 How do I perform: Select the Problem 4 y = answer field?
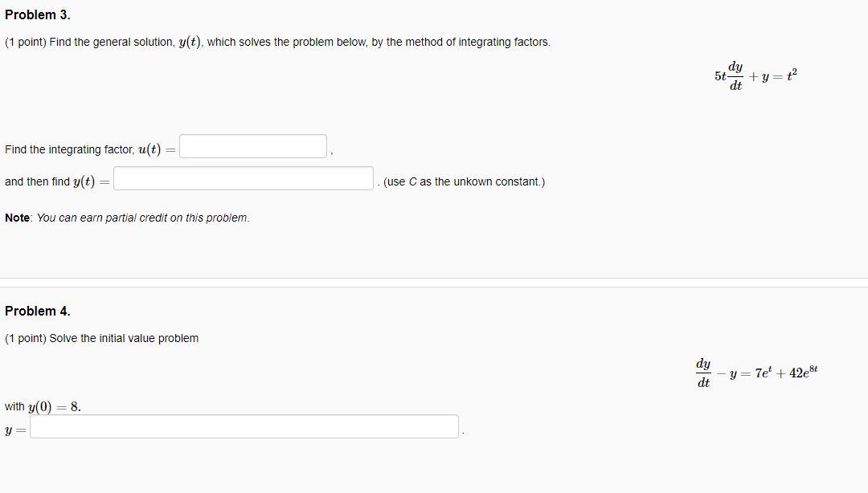click(x=244, y=426)
